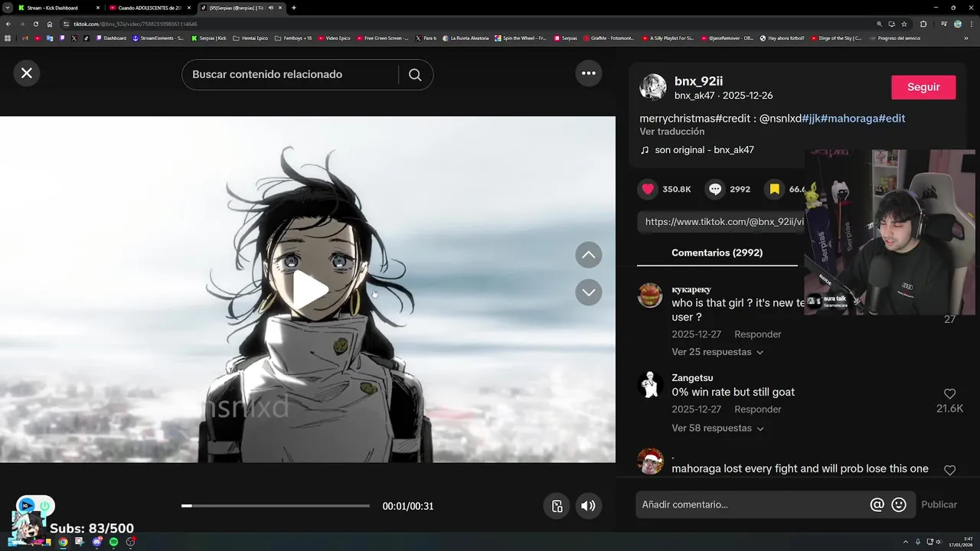Like the mahoraga lost every fight comment
Image resolution: width=980 pixels, height=551 pixels.
tap(949, 470)
